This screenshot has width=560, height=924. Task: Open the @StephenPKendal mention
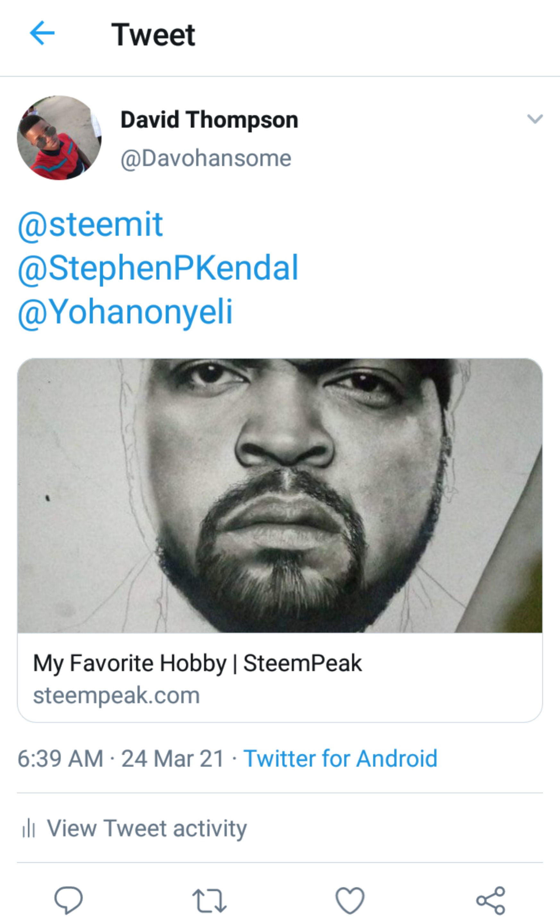[158, 268]
